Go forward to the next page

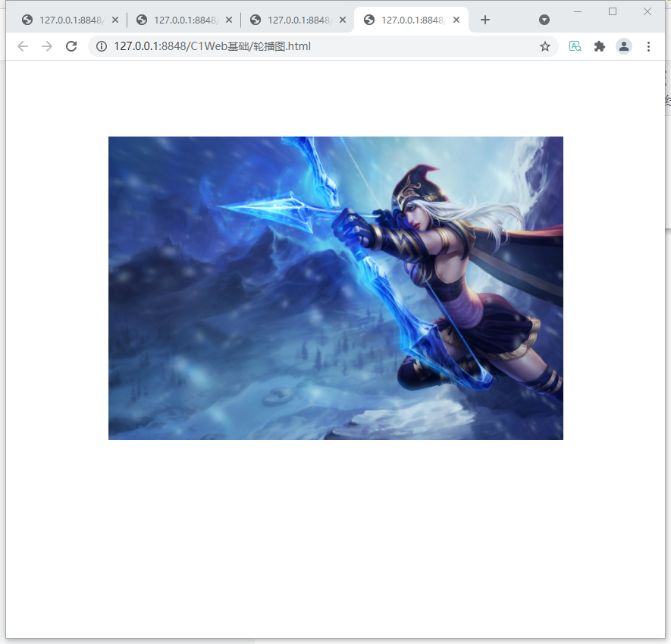click(x=47, y=46)
